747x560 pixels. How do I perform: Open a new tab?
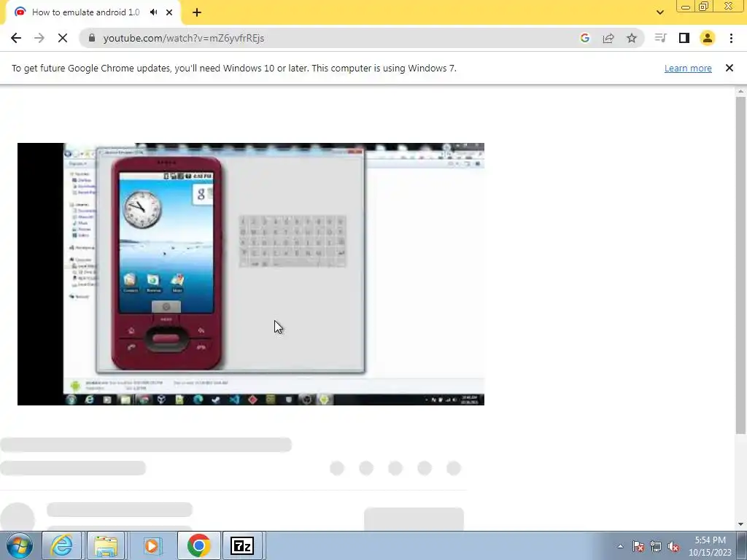tap(197, 12)
